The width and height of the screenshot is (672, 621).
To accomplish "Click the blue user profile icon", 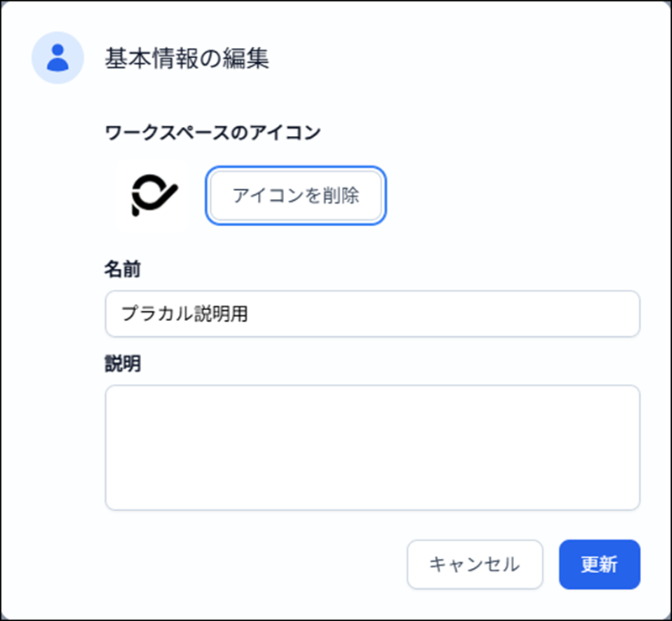I will click(57, 58).
